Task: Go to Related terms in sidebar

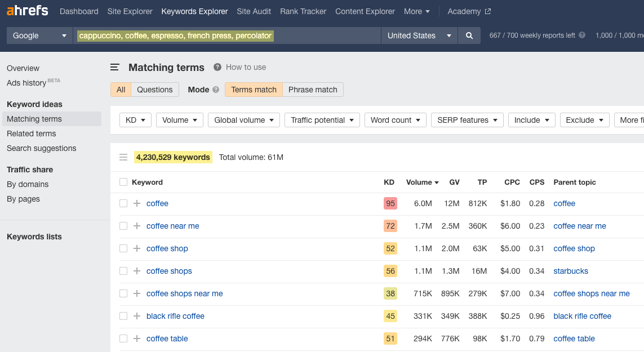Action: (x=32, y=133)
